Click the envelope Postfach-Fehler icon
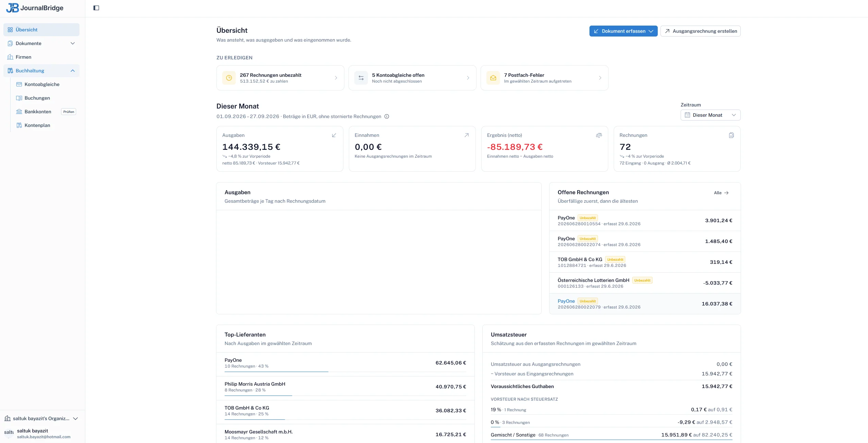Image resolution: width=868 pixels, height=443 pixels. click(493, 78)
